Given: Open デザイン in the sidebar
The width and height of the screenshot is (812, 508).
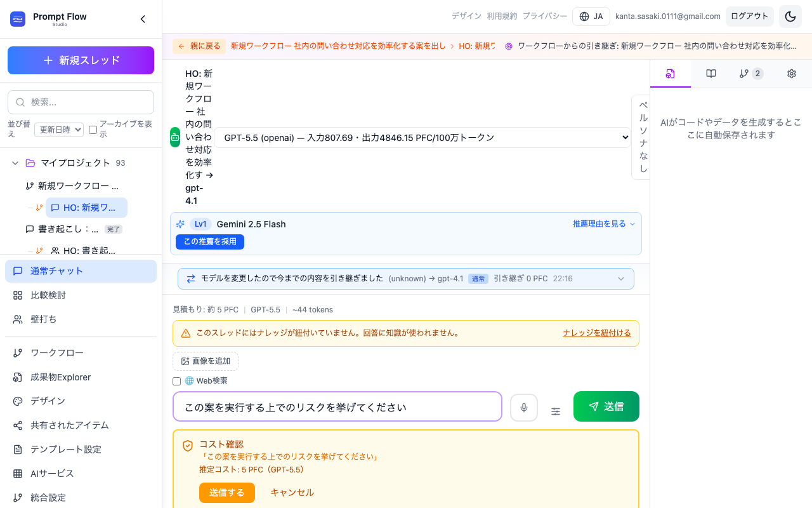Looking at the screenshot, I should 81,401.
